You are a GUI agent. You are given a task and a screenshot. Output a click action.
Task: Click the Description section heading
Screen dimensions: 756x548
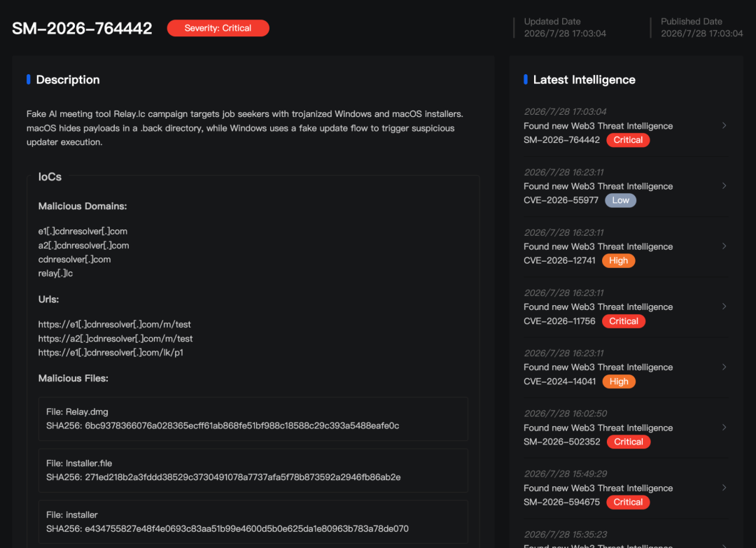coord(68,80)
